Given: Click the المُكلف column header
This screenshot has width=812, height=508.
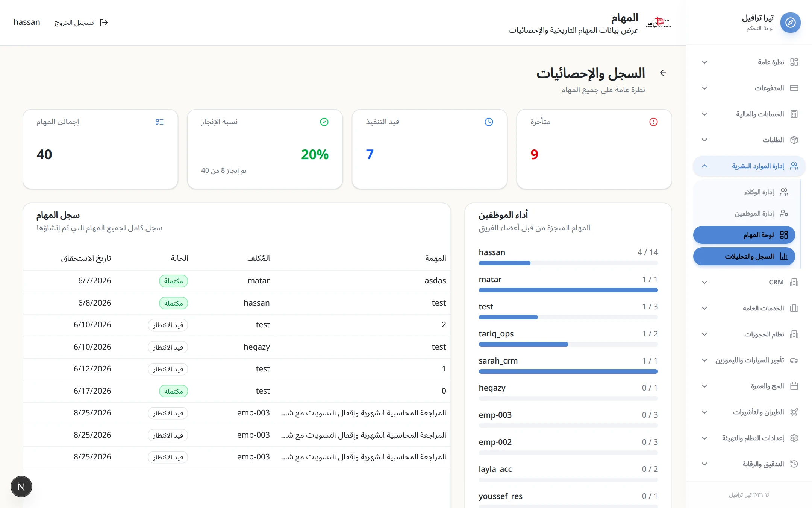Looking at the screenshot, I should coord(258,258).
